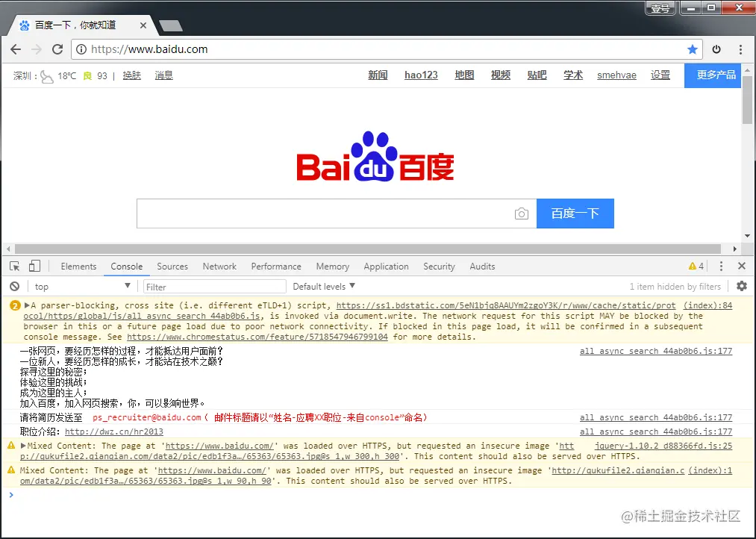The image size is (756, 539).
Task: Open the 贴吧 link
Action: [537, 75]
